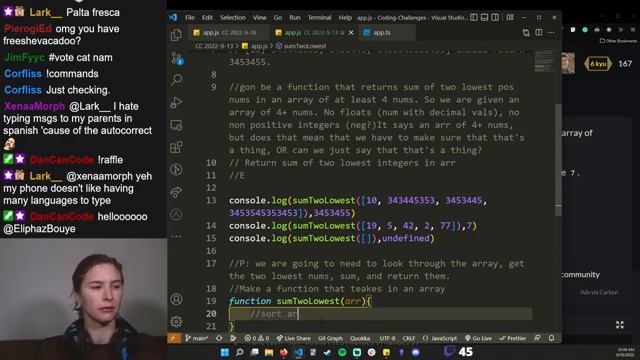The image size is (640, 360).
Task: Click the main branch indicator in status bar
Action: pos(196,338)
